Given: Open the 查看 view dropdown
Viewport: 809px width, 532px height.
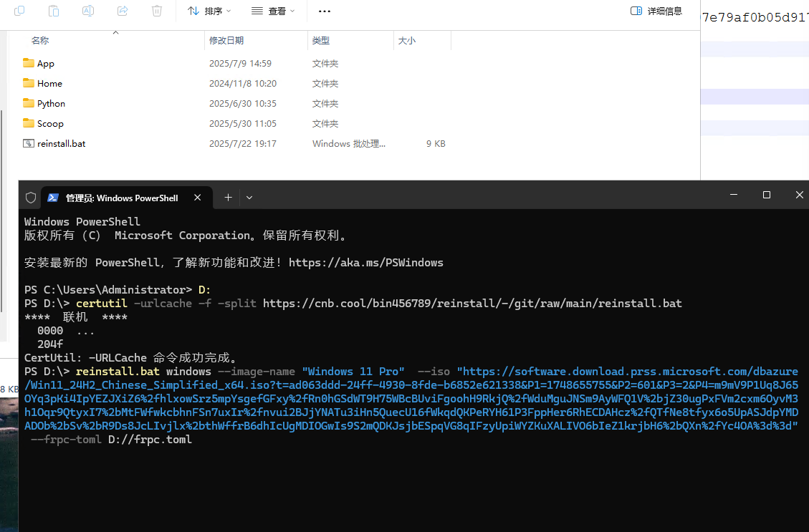Looking at the screenshot, I should pos(273,11).
